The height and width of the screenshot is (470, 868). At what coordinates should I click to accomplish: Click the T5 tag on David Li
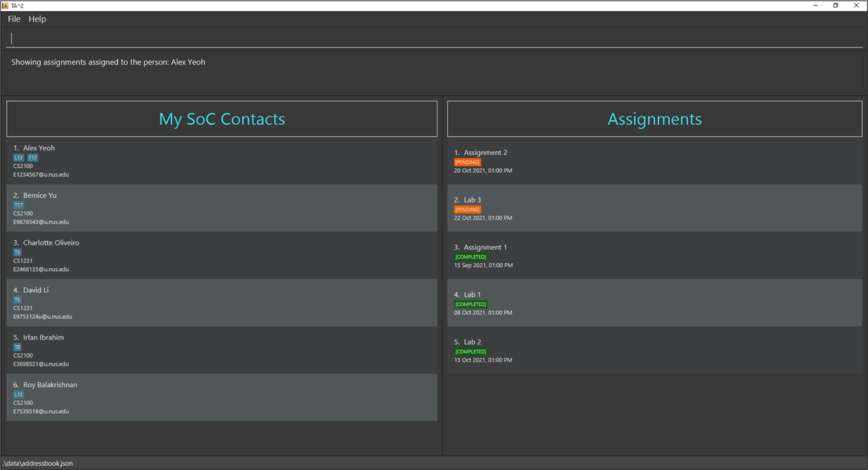pyautogui.click(x=17, y=299)
